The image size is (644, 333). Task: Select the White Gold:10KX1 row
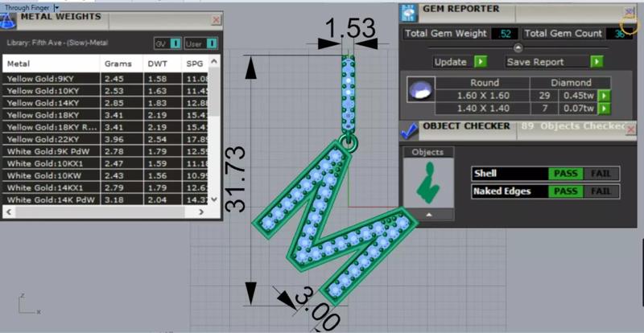(105, 163)
